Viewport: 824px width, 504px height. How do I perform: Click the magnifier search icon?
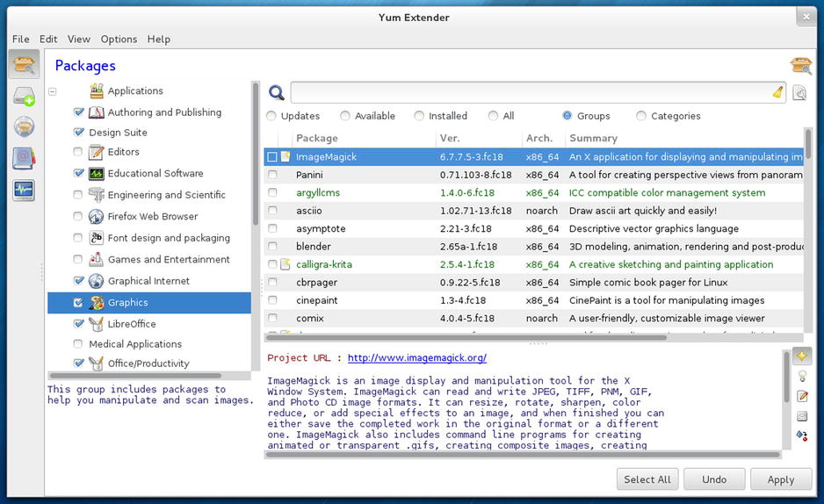(x=277, y=92)
